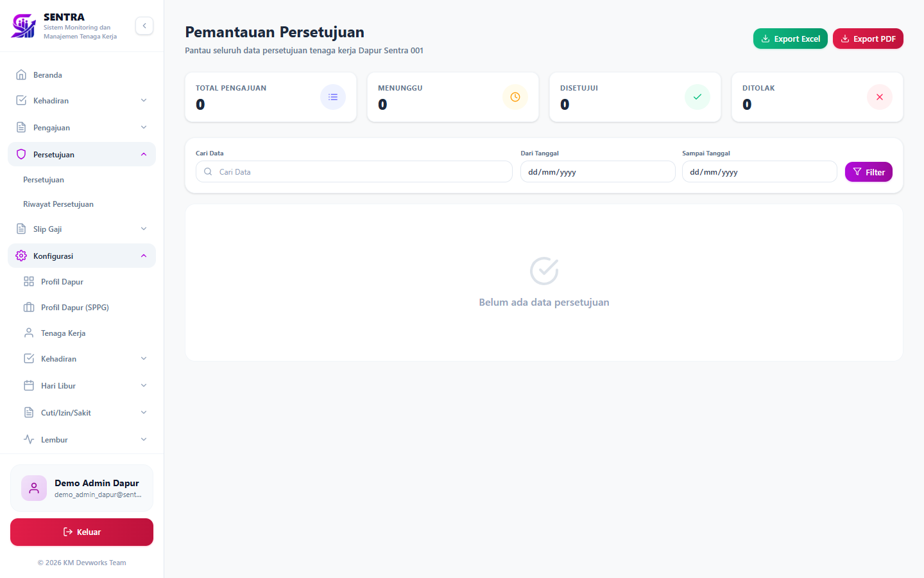Click the Export Excel button
This screenshot has width=924, height=578.
pos(791,39)
